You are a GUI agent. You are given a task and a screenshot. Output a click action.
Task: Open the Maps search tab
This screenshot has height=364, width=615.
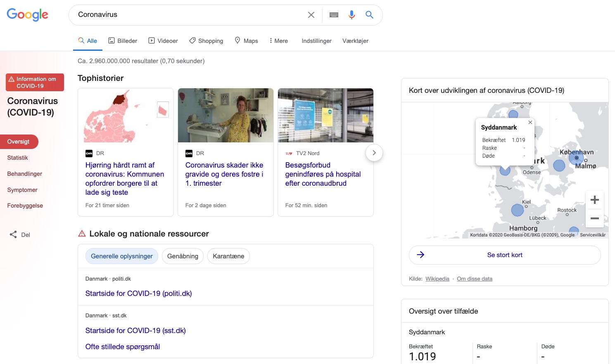coord(246,41)
